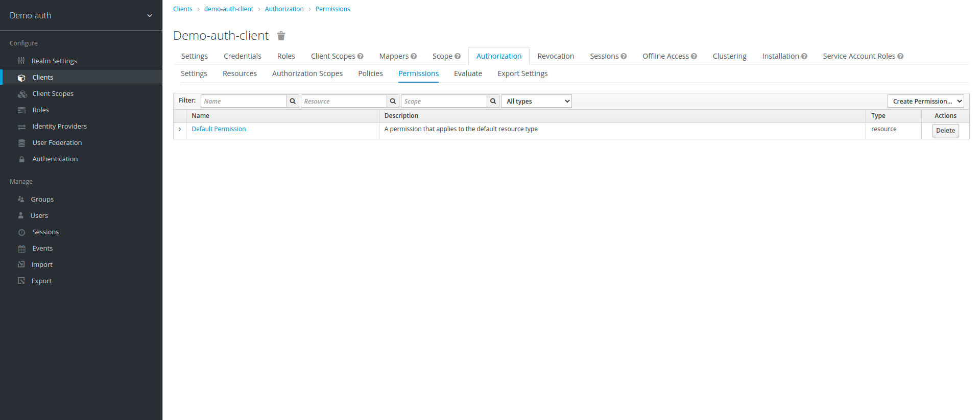Viewport: 980px width, 420px height.
Task: Open the Default Permission link
Action: pyautogui.click(x=219, y=129)
